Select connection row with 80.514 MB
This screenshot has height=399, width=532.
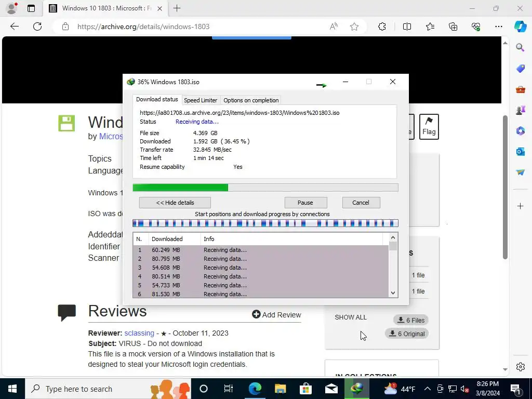[261, 276]
